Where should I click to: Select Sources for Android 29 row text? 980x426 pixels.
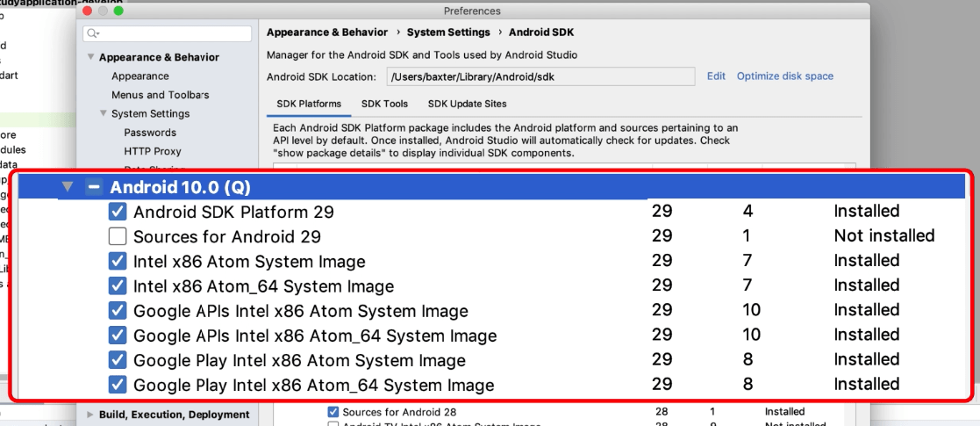point(227,236)
